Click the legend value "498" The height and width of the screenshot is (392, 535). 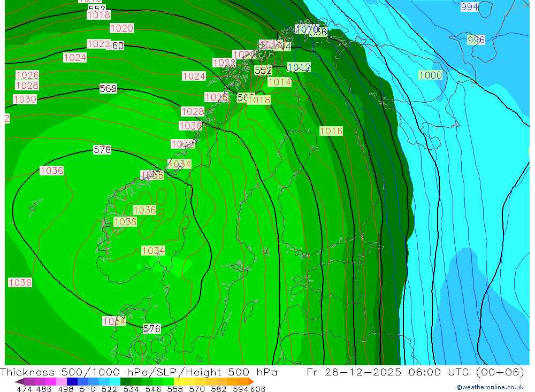point(65,389)
